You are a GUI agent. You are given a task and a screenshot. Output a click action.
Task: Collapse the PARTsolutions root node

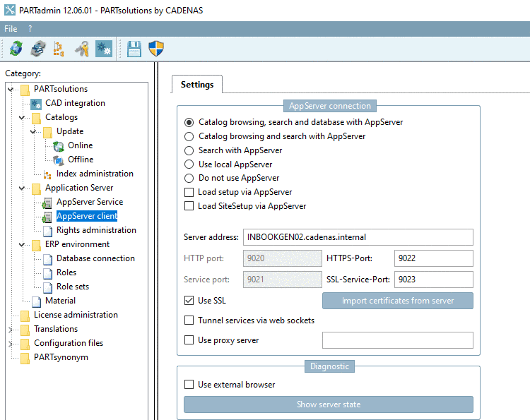pyautogui.click(x=11, y=89)
